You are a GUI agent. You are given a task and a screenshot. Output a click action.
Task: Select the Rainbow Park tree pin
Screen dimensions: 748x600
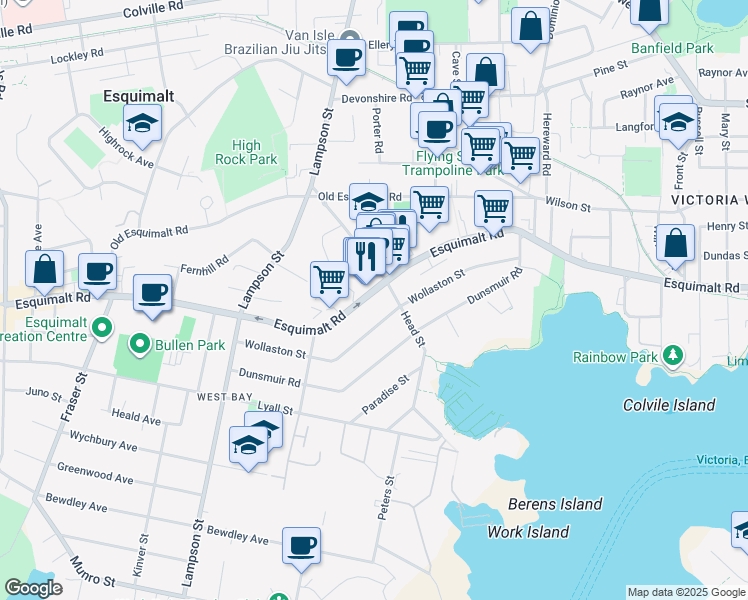pos(673,357)
